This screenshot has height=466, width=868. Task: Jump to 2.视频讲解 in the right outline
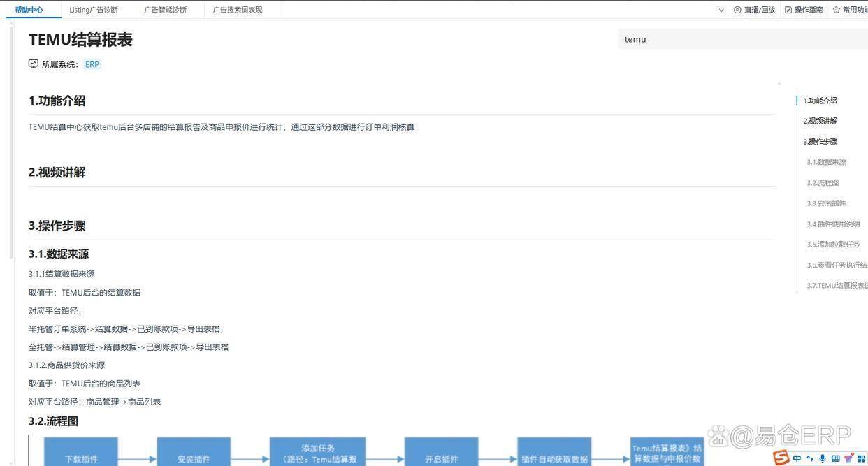(x=820, y=121)
